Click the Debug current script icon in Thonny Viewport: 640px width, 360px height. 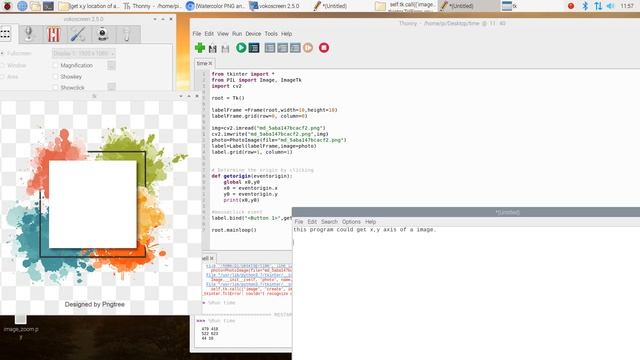254,48
